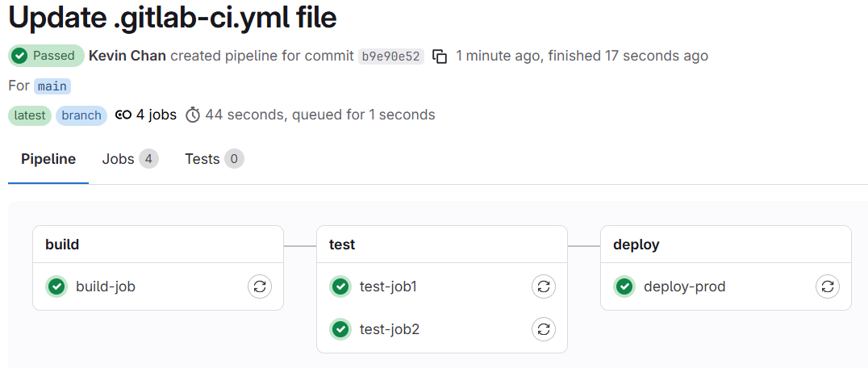The image size is (868, 368).
Task: Copy the commit SHA to clipboard
Action: [x=440, y=56]
